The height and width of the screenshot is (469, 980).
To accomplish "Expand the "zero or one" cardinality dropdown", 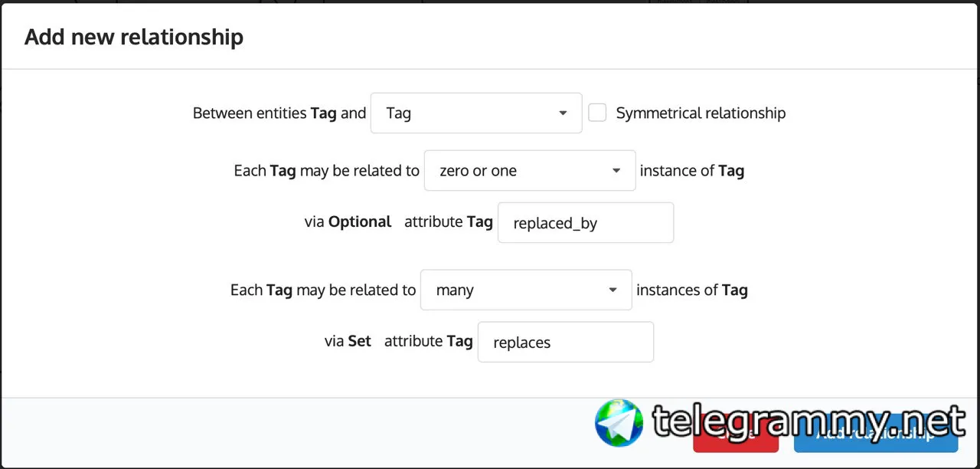I will [529, 171].
